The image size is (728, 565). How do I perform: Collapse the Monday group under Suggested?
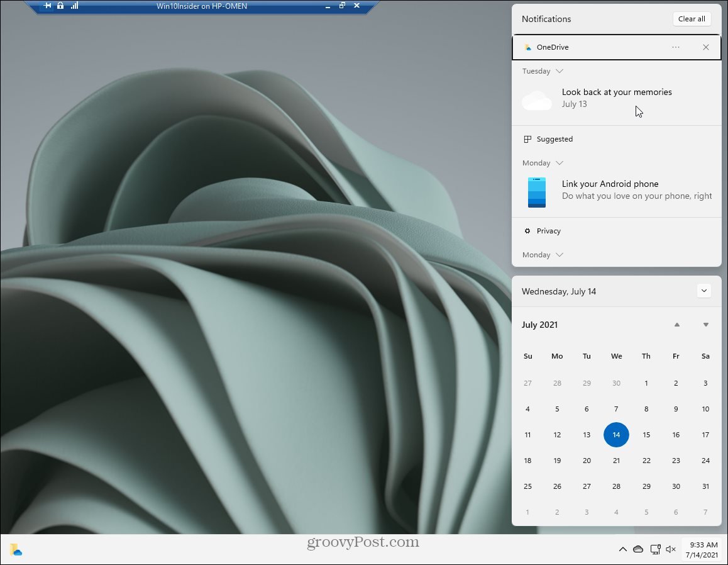560,163
